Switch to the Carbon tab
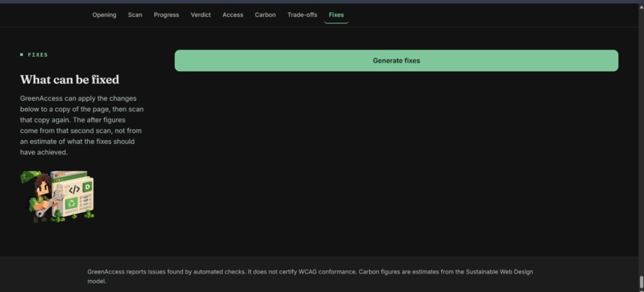This screenshot has width=644, height=292. click(x=265, y=15)
